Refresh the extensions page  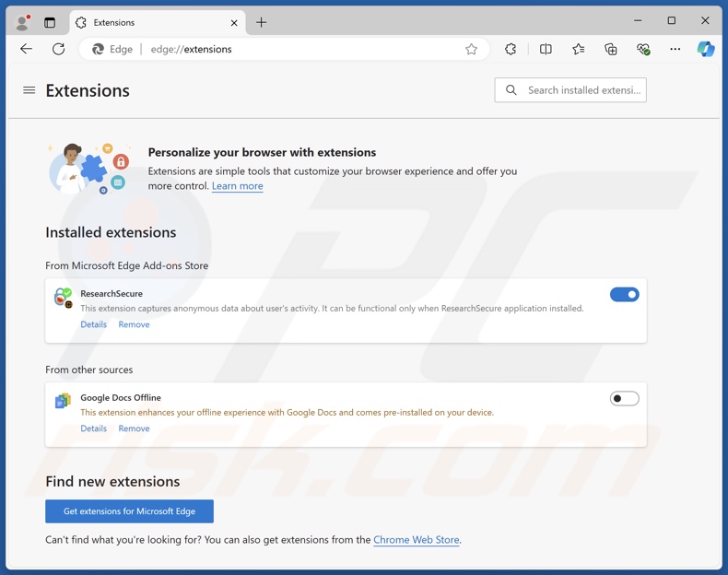[x=58, y=49]
